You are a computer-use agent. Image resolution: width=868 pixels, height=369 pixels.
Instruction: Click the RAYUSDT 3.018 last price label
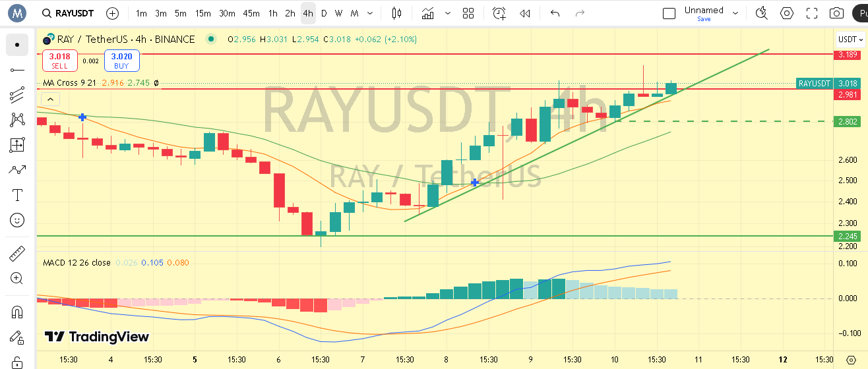pos(828,83)
